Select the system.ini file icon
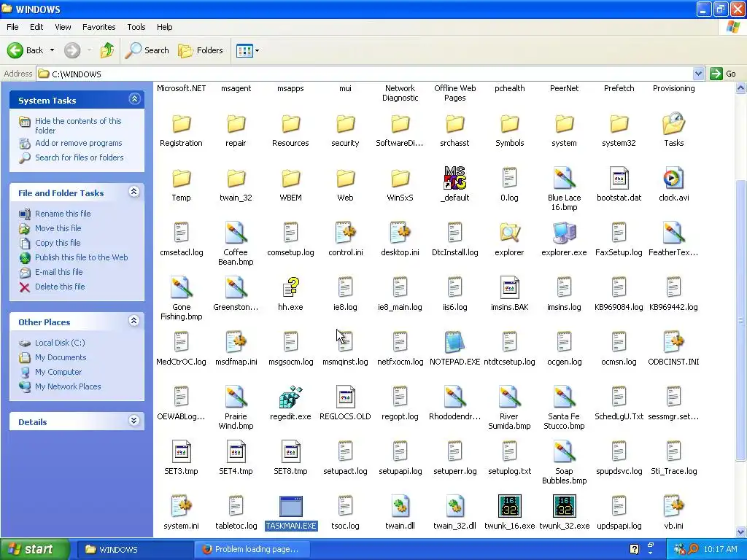The width and height of the screenshot is (747, 560). [181, 506]
